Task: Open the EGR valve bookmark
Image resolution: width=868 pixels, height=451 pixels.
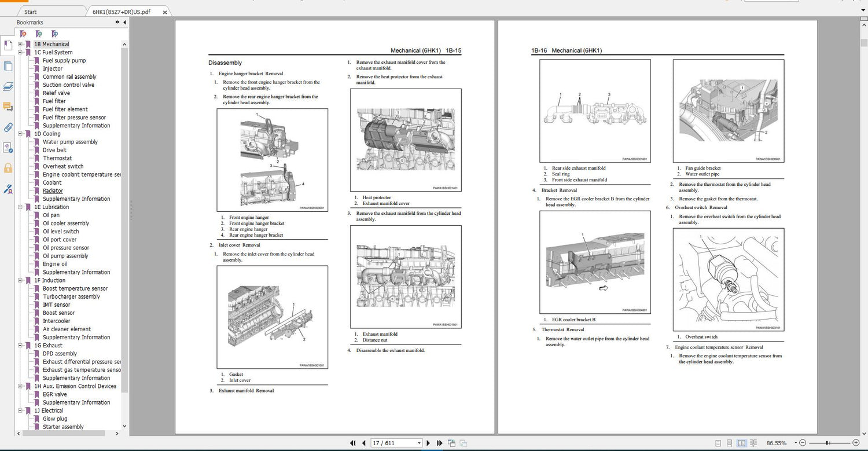Action: pos(54,394)
